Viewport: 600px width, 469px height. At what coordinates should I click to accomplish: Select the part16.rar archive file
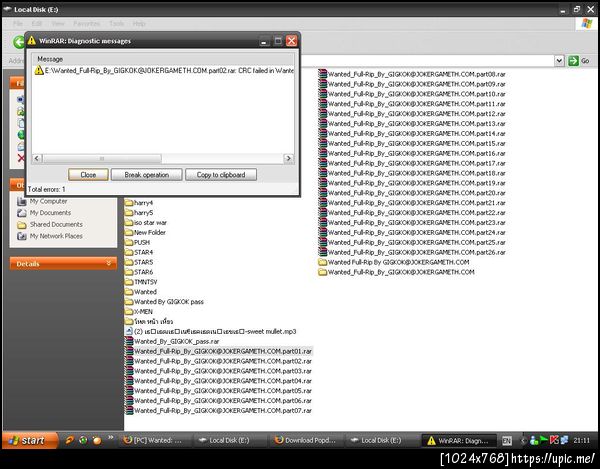(412, 153)
